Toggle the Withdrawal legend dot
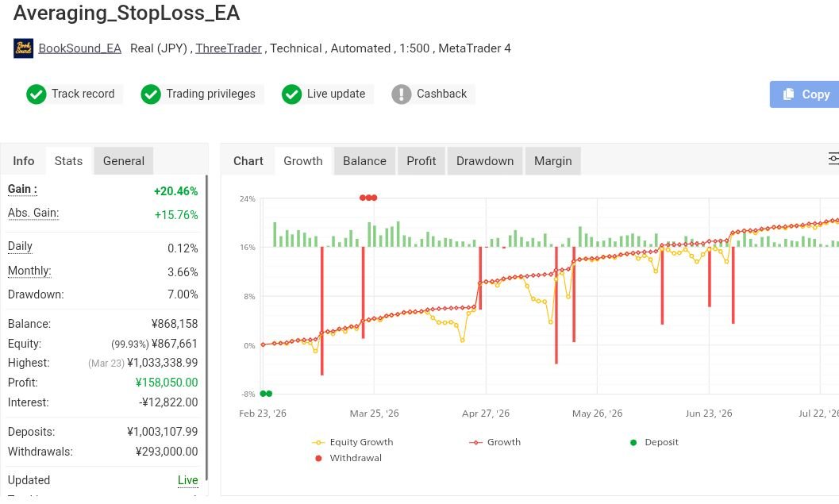 click(318, 458)
